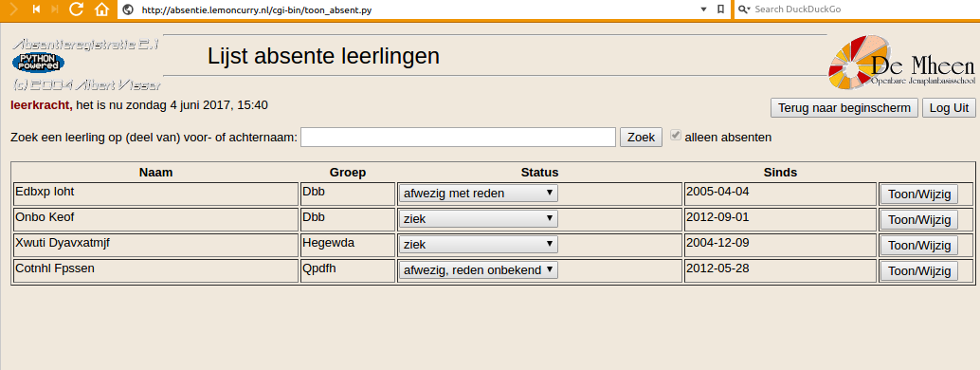This screenshot has height=370, width=980.
Task: Select the name cell Onbo Keof
Action: coord(156,219)
